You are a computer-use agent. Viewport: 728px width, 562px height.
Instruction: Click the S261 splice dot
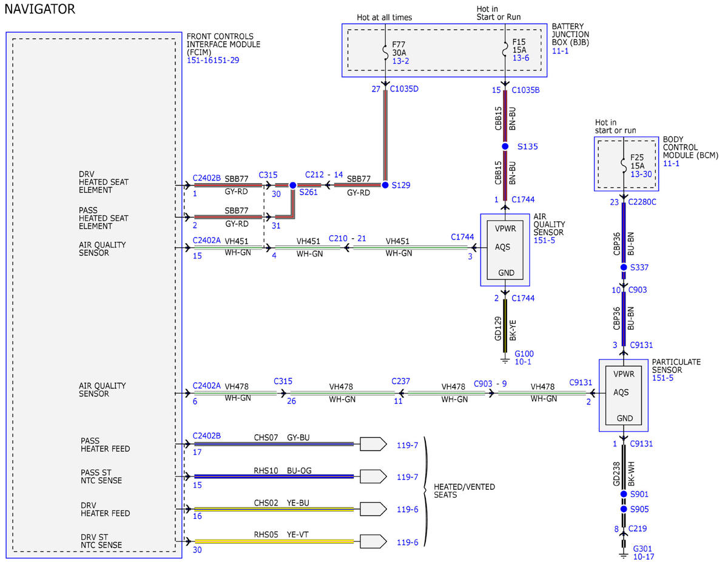coord(292,185)
